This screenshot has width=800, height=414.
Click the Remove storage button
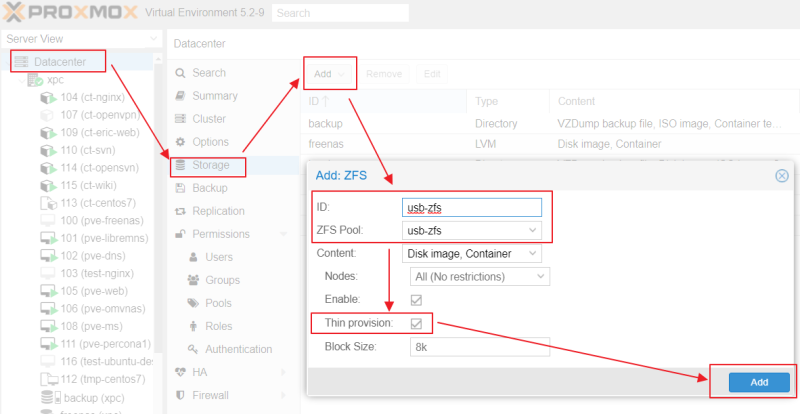[x=384, y=74]
